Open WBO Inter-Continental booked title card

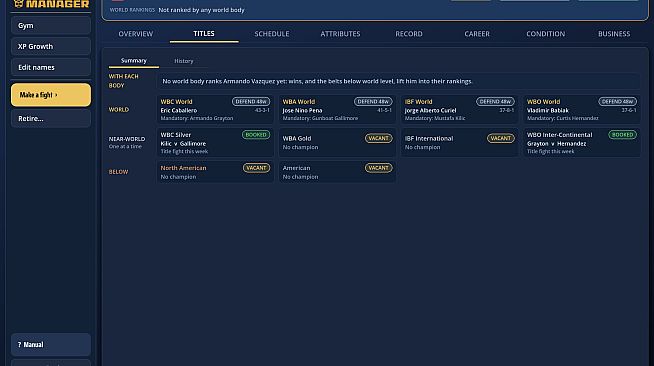[582, 143]
